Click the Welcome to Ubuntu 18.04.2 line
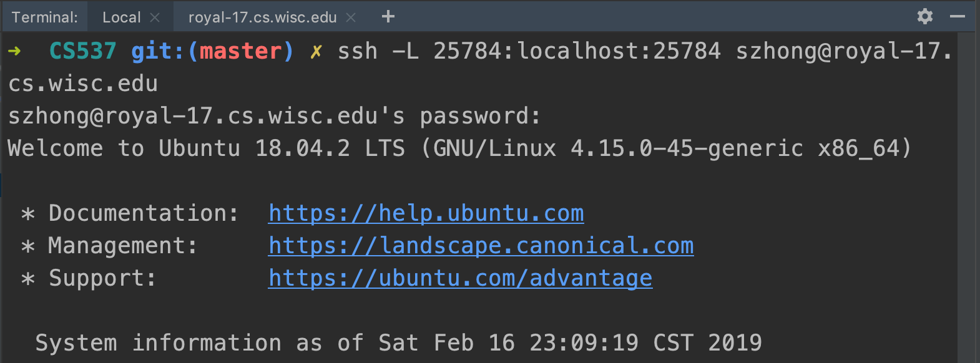The width and height of the screenshot is (980, 363). pyautogui.click(x=459, y=148)
